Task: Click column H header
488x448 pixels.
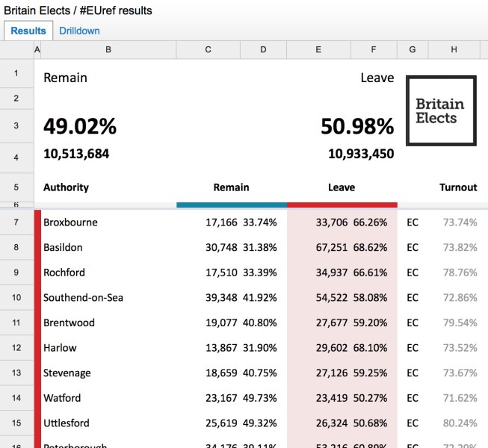Action: [x=454, y=50]
